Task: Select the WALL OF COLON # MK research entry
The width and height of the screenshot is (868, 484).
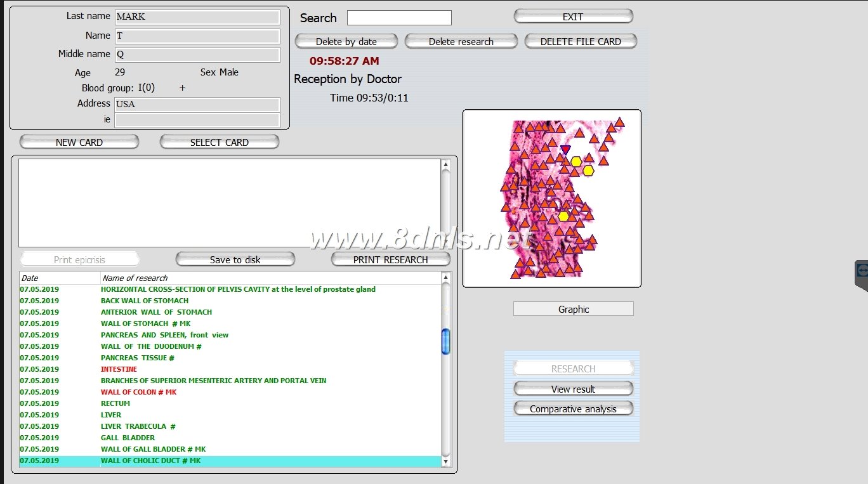Action: (139, 392)
